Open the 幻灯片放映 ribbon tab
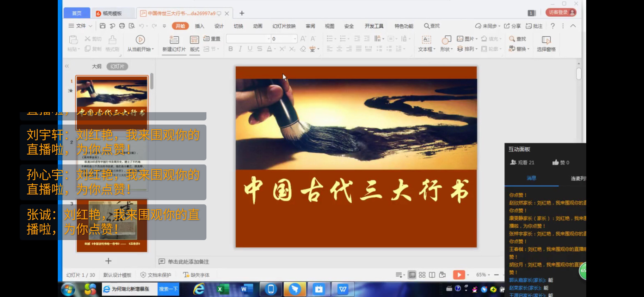The width and height of the screenshot is (644, 297). pos(284,26)
